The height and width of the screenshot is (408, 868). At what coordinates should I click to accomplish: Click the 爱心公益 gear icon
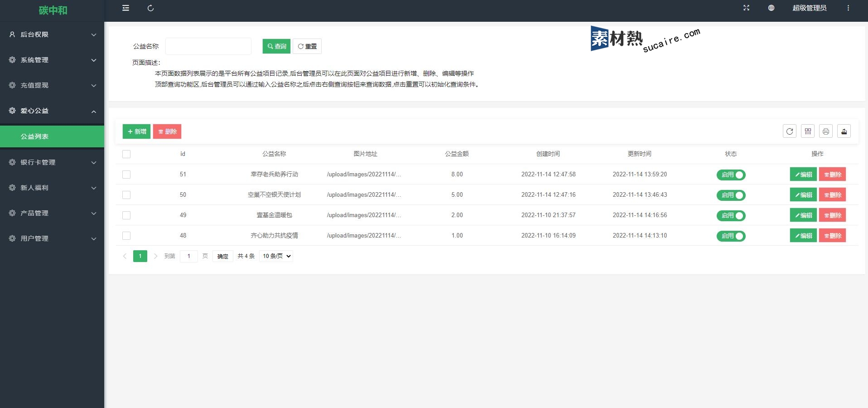(12, 110)
